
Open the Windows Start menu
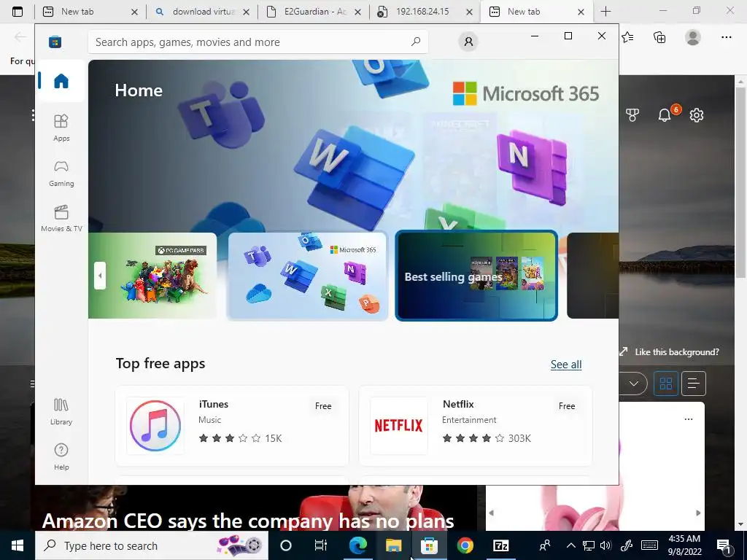[x=18, y=545]
